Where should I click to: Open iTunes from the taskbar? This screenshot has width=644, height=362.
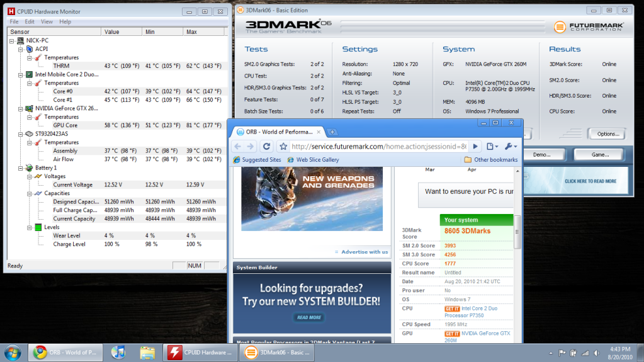119,353
